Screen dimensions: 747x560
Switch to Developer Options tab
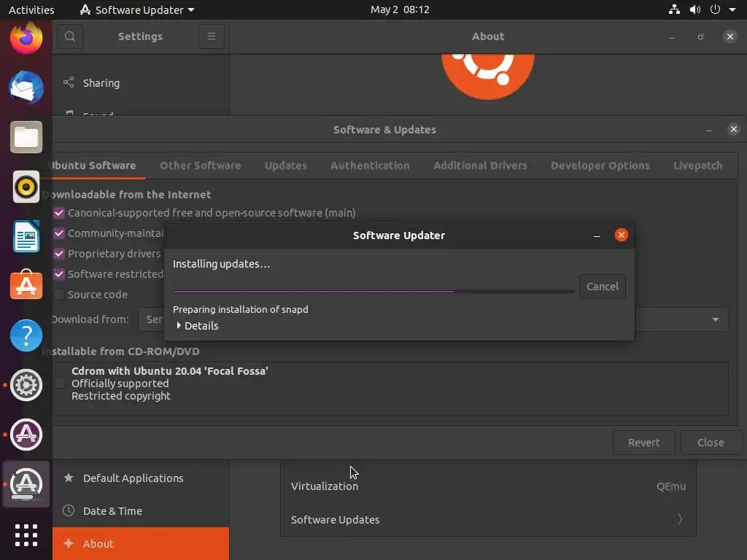click(600, 166)
